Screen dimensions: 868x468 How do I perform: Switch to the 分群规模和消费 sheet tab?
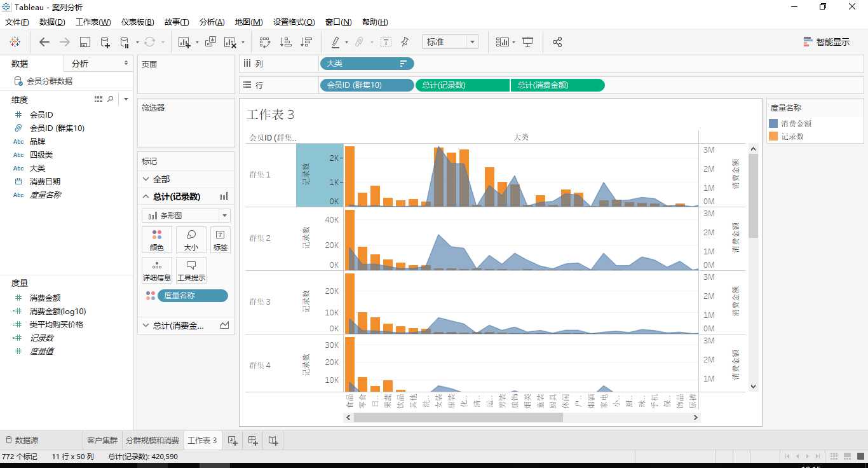coord(153,440)
